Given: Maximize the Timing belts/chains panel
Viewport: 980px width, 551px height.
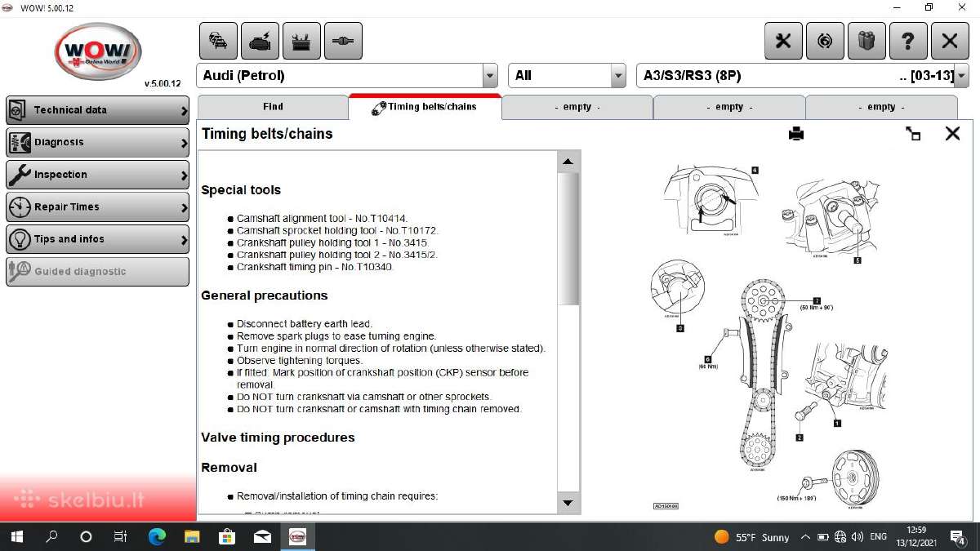Looking at the screenshot, I should point(913,134).
